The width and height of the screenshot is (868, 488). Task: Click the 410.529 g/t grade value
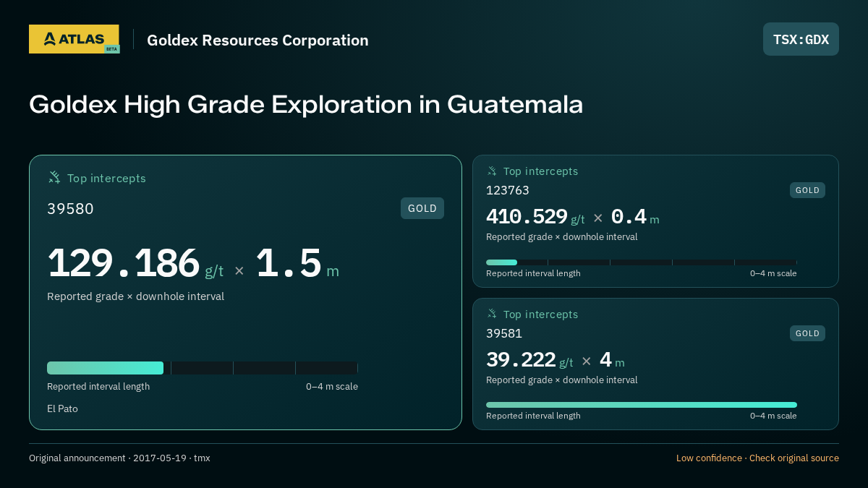(x=535, y=217)
